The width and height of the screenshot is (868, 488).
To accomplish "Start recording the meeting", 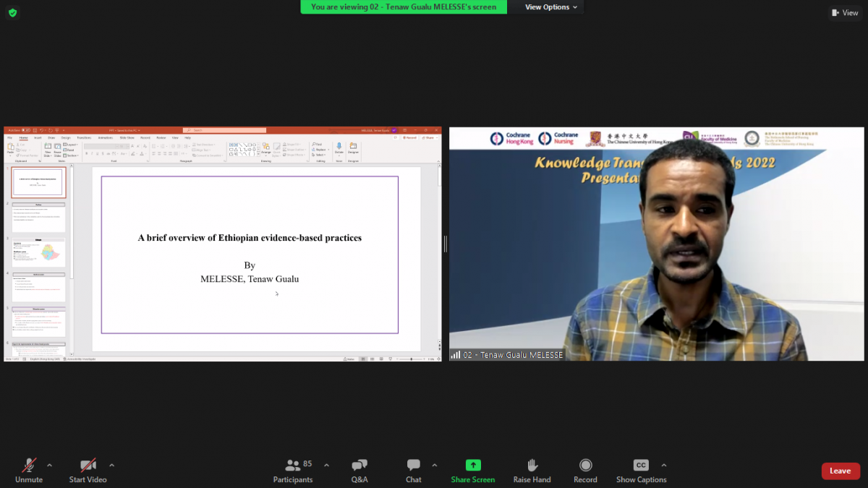I will tap(585, 466).
